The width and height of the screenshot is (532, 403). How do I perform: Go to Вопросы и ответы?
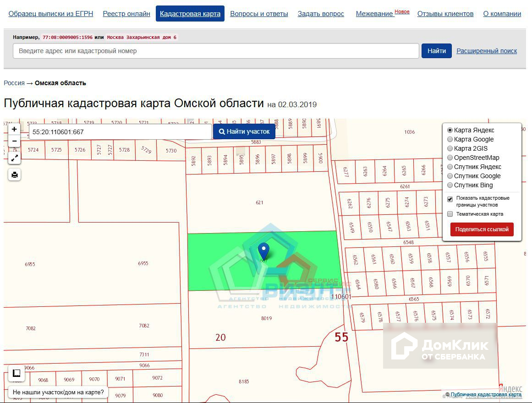(x=259, y=14)
